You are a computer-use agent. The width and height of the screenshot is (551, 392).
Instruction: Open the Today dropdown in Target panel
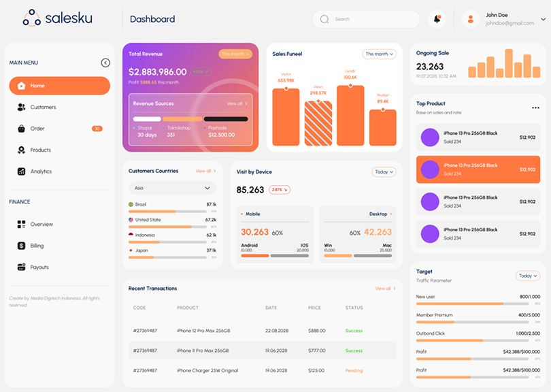[527, 276]
